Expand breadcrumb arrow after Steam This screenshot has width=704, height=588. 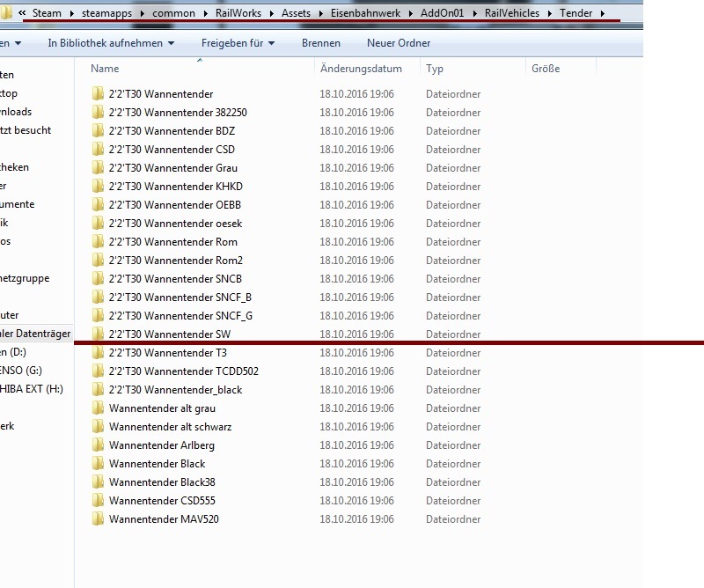[x=72, y=13]
